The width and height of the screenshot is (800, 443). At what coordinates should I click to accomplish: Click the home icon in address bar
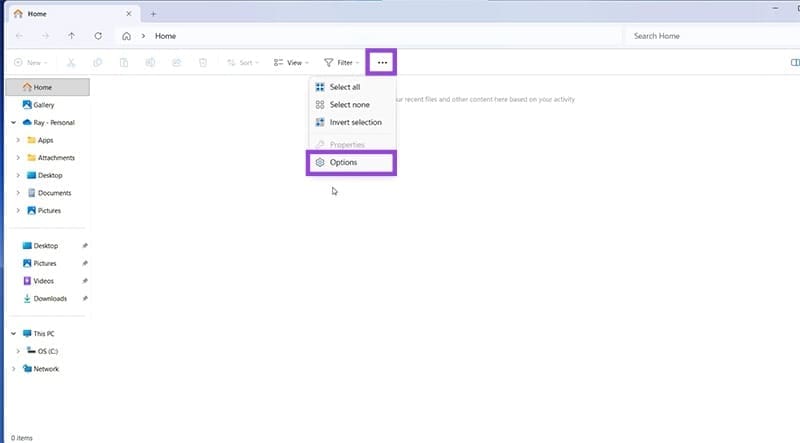pyautogui.click(x=126, y=36)
